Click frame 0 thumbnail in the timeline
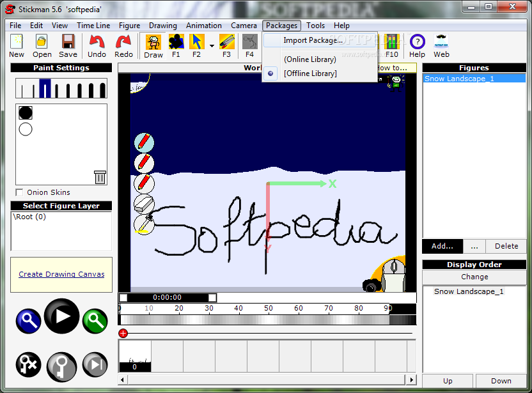This screenshot has width=532, height=393. coord(135,356)
